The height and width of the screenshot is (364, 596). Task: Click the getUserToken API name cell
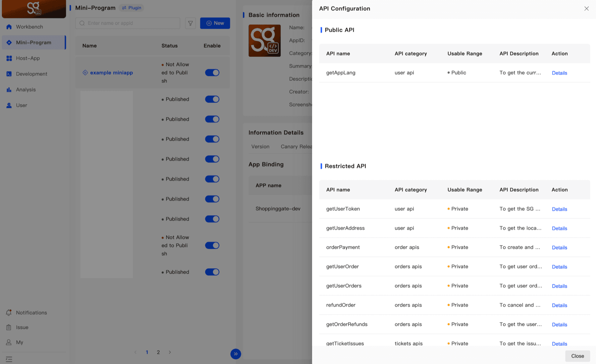click(x=343, y=209)
